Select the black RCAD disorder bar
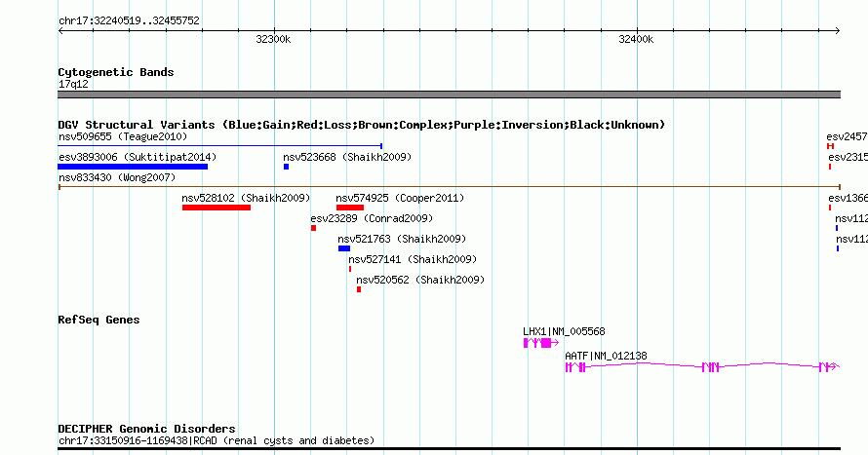This screenshot has width=868, height=455. click(449, 449)
